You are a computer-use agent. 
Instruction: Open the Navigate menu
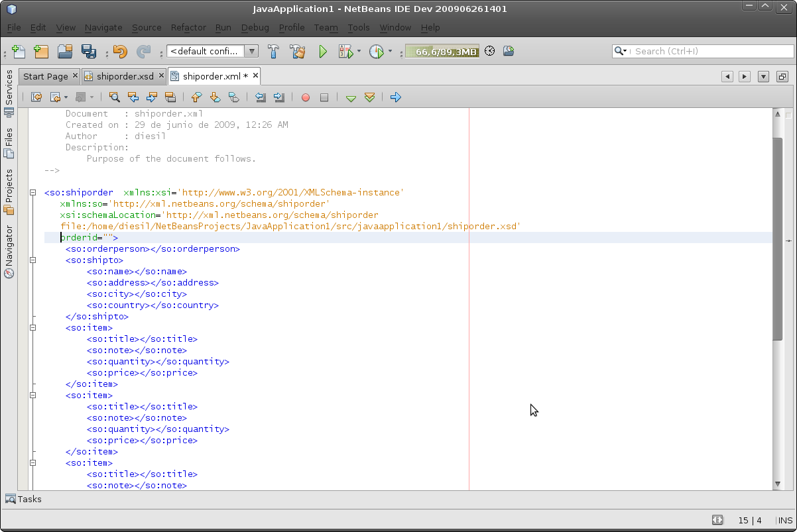point(103,28)
